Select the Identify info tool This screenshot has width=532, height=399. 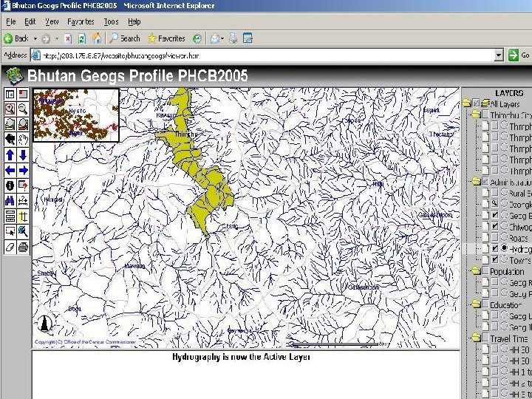tap(10, 185)
